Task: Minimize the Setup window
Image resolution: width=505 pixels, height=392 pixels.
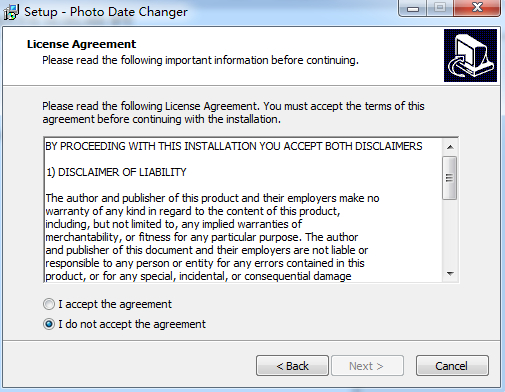Action: [413, 8]
